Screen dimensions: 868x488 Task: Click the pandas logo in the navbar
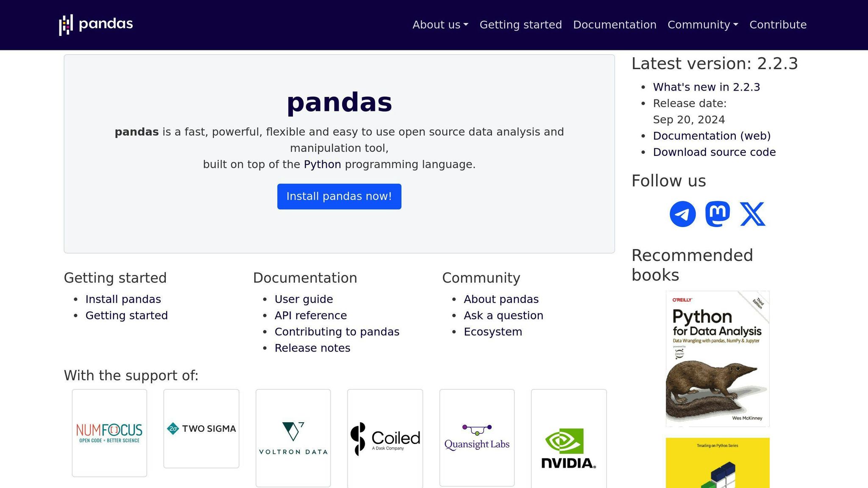(96, 24)
